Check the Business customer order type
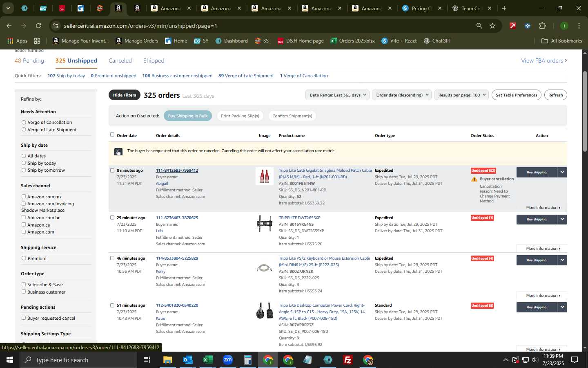 (24, 292)
